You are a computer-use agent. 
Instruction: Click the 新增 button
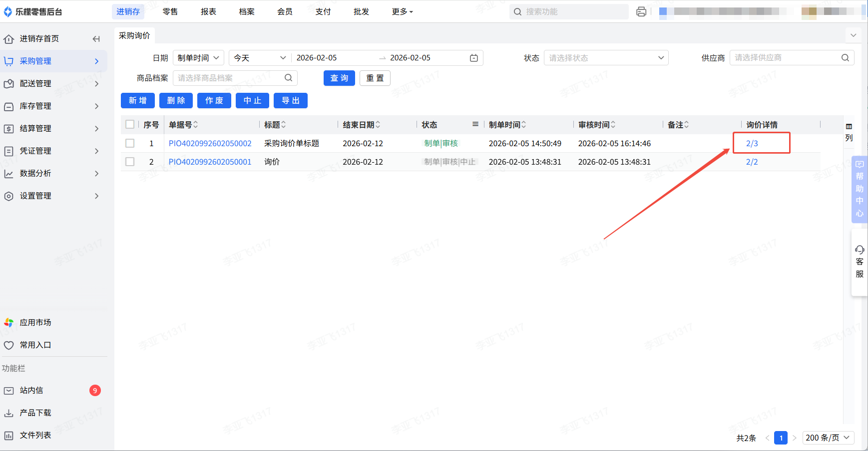point(137,100)
